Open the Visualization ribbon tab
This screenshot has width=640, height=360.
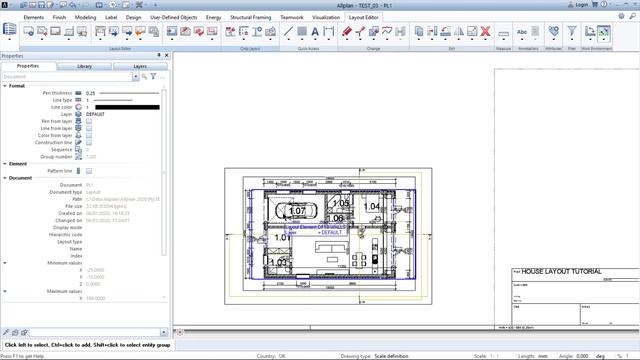click(x=326, y=18)
